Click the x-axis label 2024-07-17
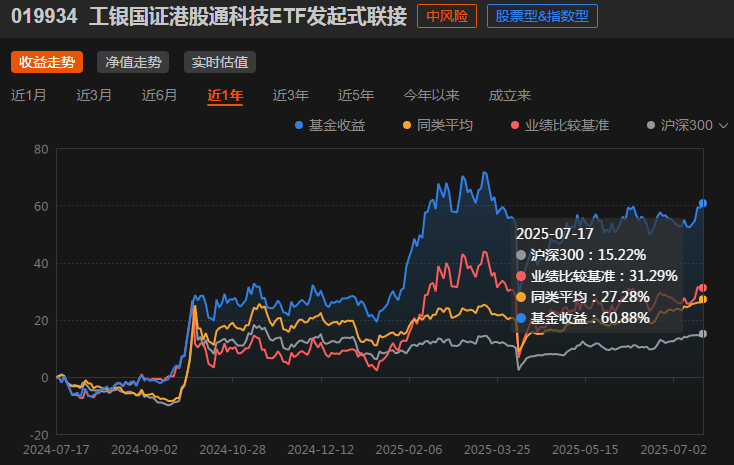This screenshot has height=465, width=734. coord(56,450)
